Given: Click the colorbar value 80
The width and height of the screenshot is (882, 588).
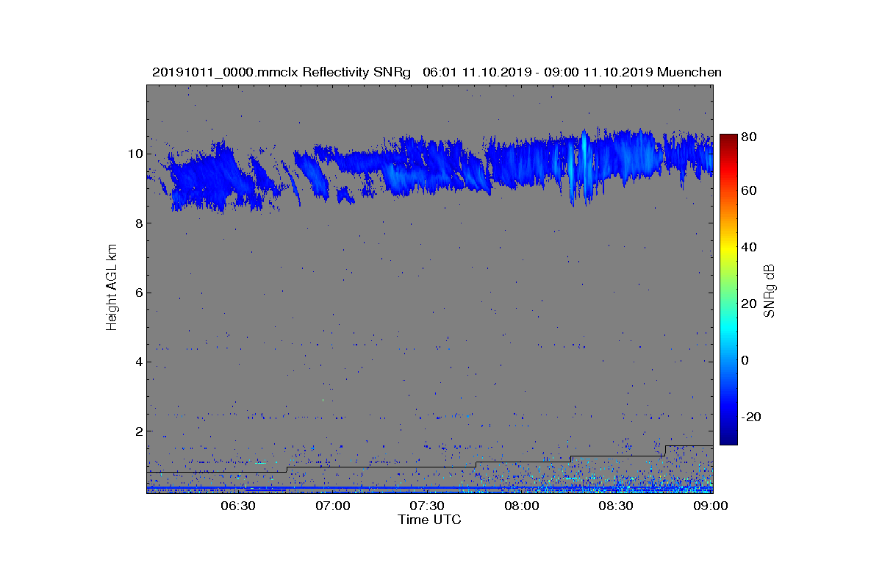Looking at the screenshot, I should click(750, 136).
